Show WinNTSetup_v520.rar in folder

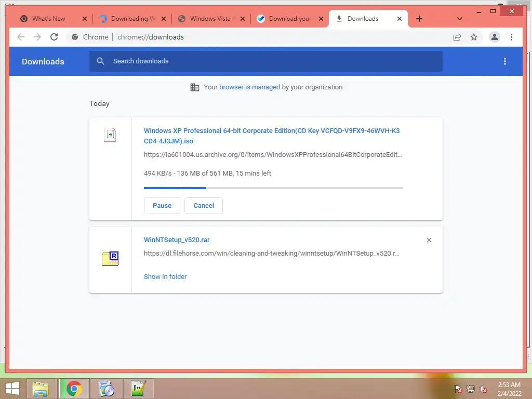[x=165, y=277]
